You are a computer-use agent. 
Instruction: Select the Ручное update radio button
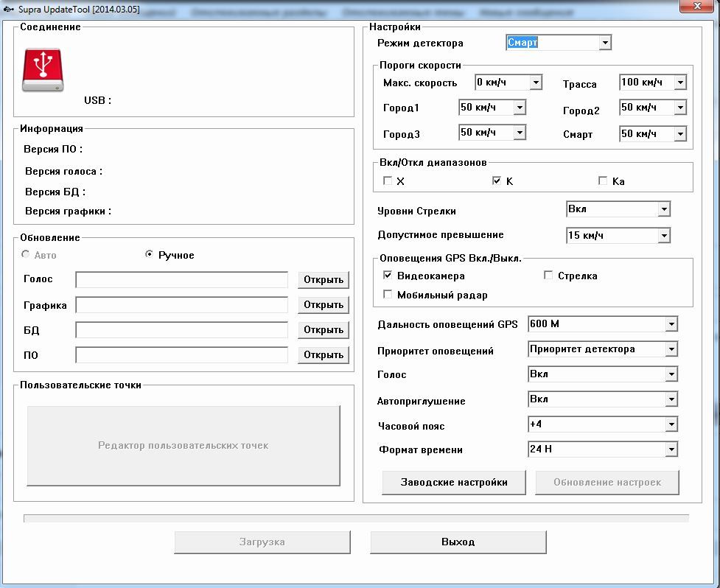150,254
